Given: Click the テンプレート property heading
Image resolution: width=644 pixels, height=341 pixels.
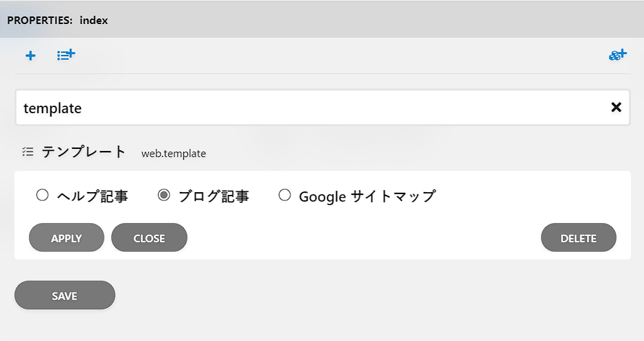Looking at the screenshot, I should coord(84,152).
